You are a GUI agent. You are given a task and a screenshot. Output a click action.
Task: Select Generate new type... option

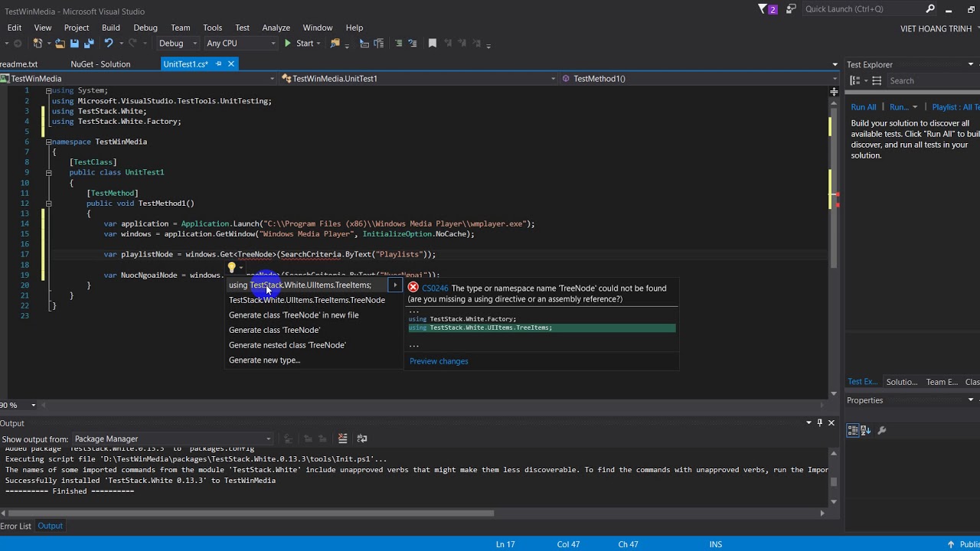[x=265, y=360]
